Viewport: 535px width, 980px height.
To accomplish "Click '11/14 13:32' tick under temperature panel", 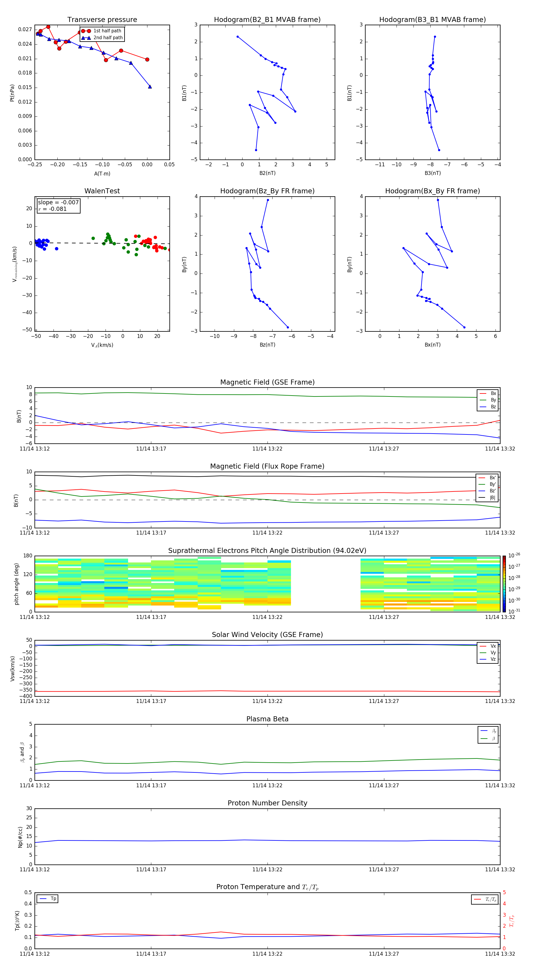I will [x=500, y=954].
